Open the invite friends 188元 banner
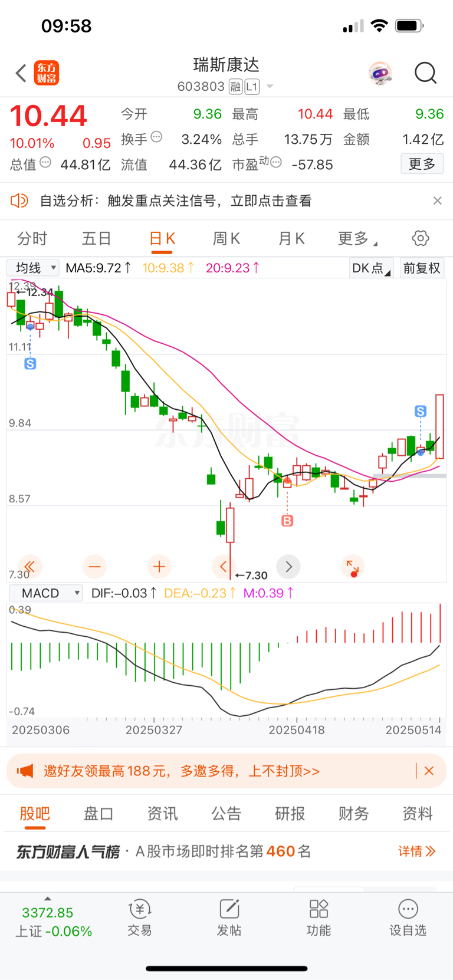This screenshot has width=453, height=980. pyautogui.click(x=226, y=771)
